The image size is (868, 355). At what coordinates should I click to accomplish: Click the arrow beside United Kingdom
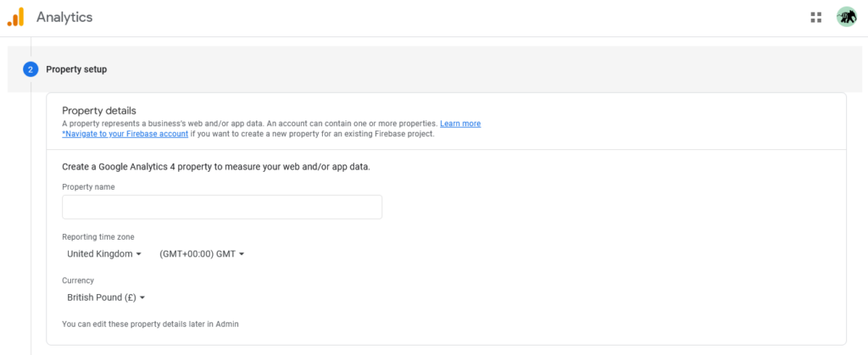[x=138, y=254]
